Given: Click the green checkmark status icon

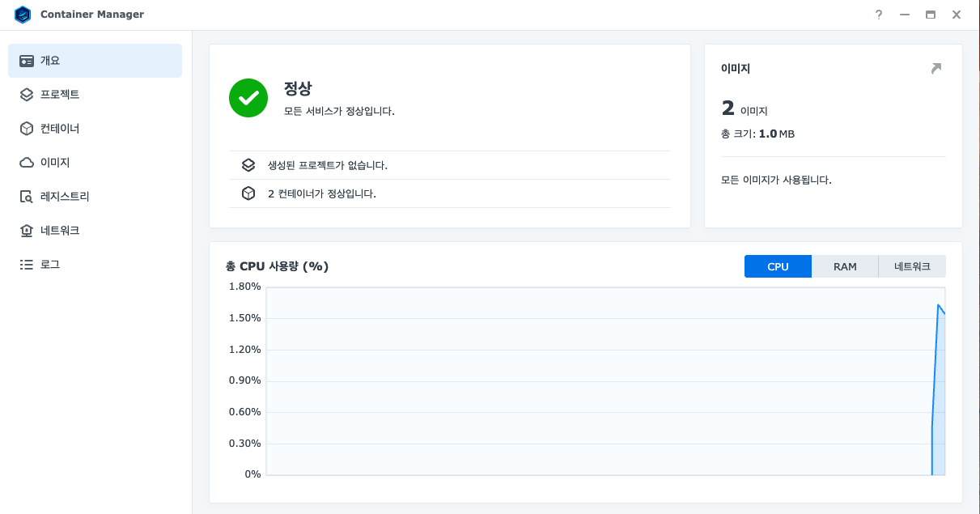Looking at the screenshot, I should click(x=248, y=98).
